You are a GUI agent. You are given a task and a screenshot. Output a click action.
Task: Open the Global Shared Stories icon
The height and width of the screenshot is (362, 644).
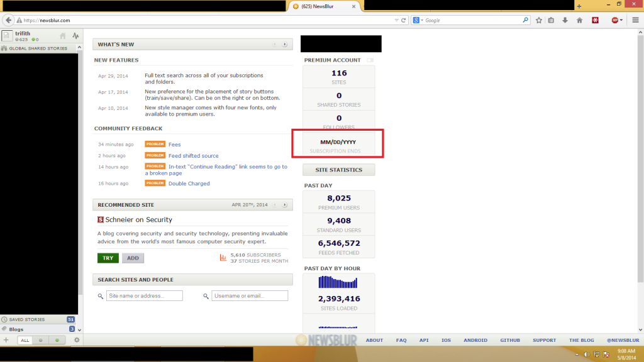[4, 48]
